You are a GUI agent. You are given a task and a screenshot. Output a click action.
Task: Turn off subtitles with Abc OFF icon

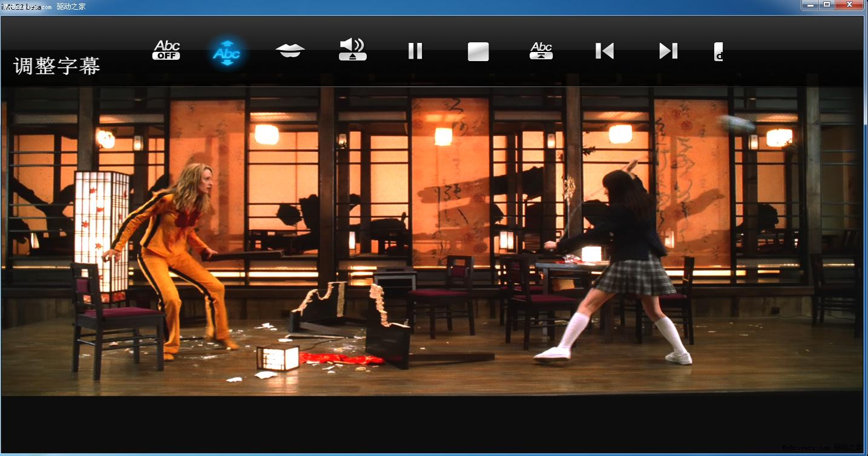pos(166,51)
